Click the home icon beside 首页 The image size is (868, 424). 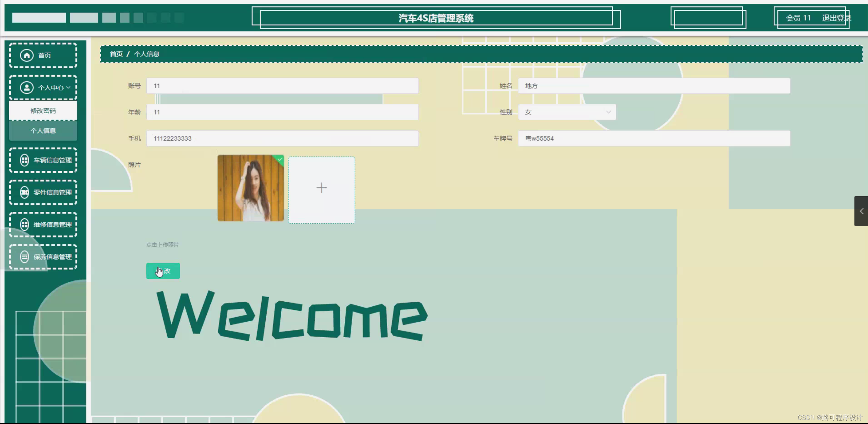(27, 55)
